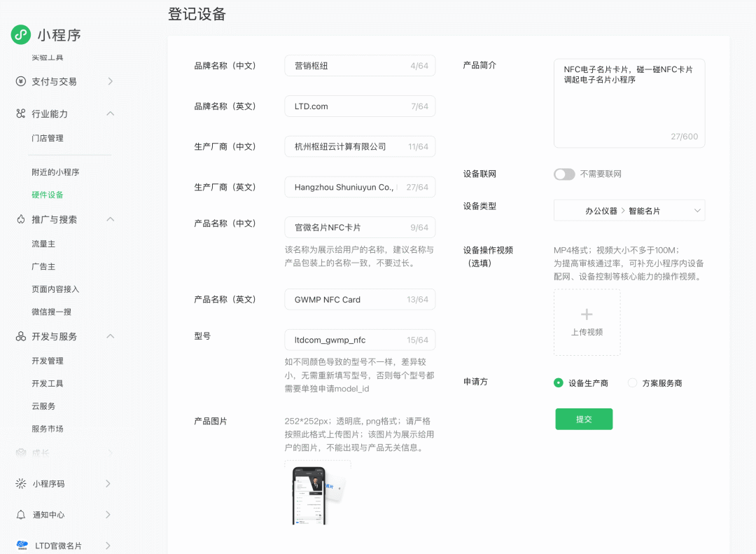Click the 行业能力 sidebar icon
Image resolution: width=756 pixels, height=554 pixels.
(x=21, y=113)
